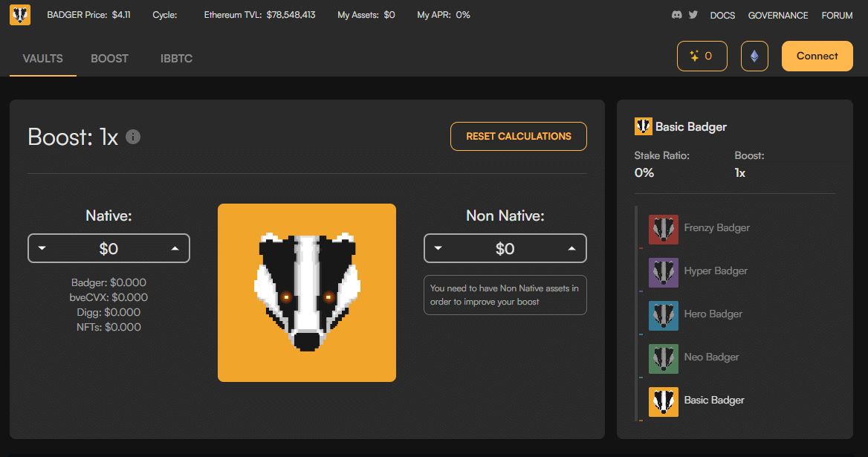Click the info icon next to Boost: 1x
Image resolution: width=868 pixels, height=457 pixels.
(x=133, y=137)
